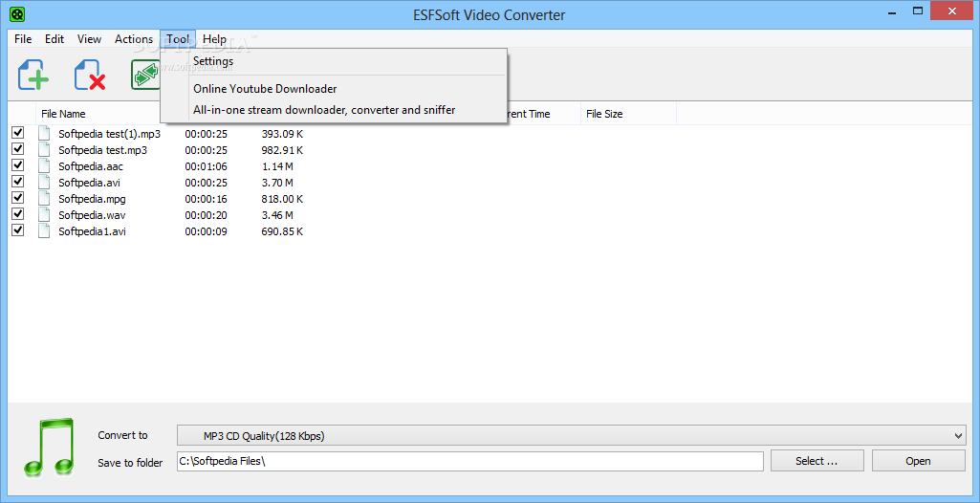Screen dimensions: 980x503
Task: Open the File menu
Action: point(23,39)
